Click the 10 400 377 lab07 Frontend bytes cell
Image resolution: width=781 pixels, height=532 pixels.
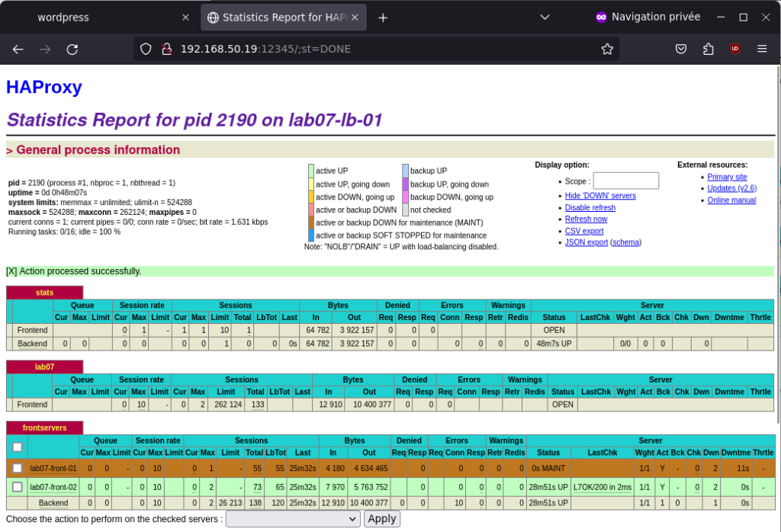coord(369,405)
